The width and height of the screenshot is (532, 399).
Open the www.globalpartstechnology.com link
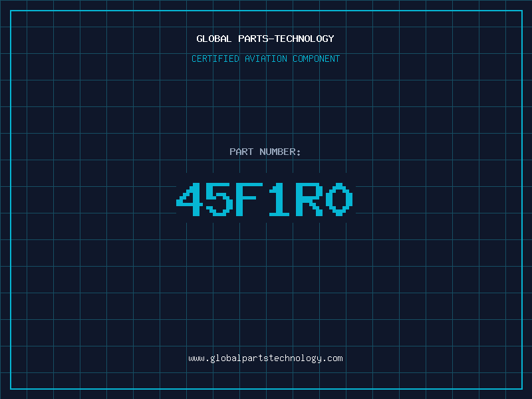[x=265, y=358]
